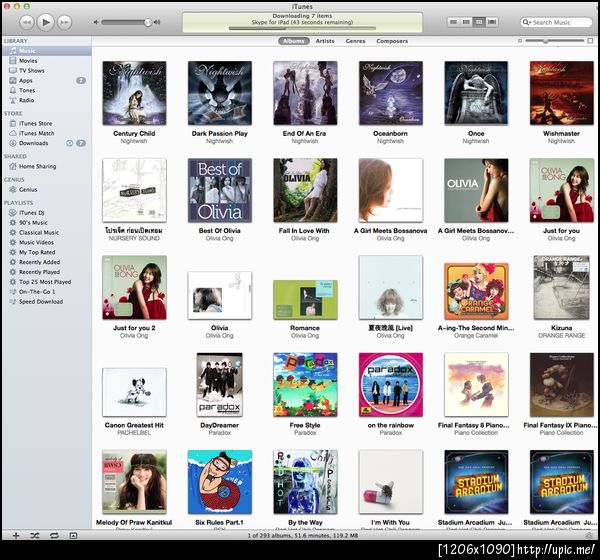
Task: Open the Downloads list
Action: pyautogui.click(x=47, y=143)
